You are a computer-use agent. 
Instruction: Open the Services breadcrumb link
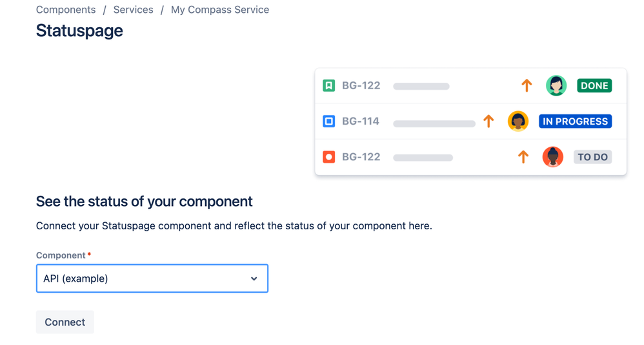pos(133,10)
